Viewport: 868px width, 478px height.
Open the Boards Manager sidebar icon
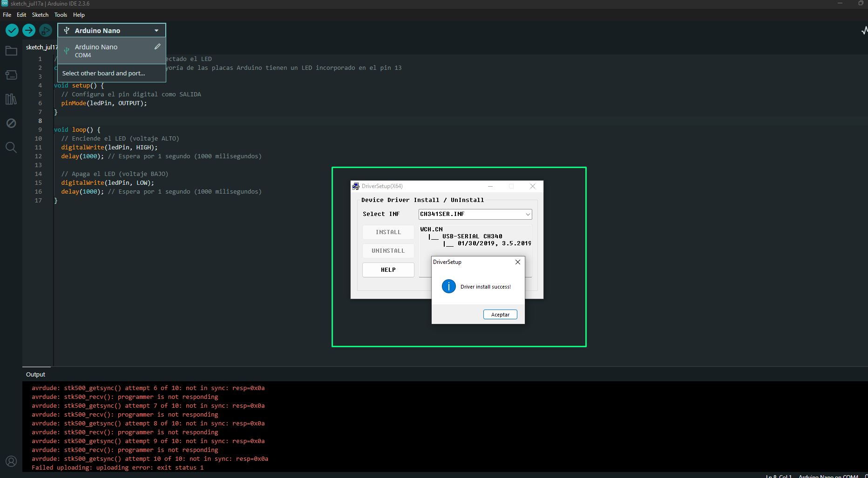pyautogui.click(x=11, y=75)
